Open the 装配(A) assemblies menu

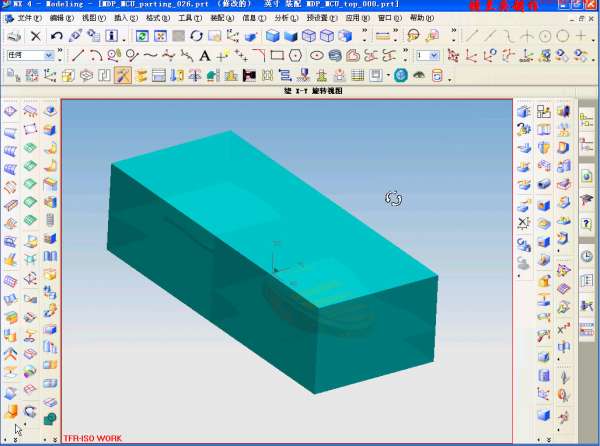222,18
